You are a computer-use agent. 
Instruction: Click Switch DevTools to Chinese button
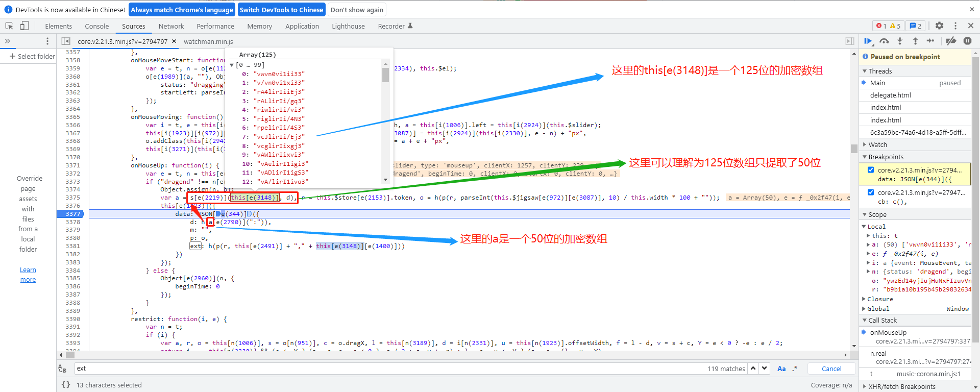pos(281,10)
